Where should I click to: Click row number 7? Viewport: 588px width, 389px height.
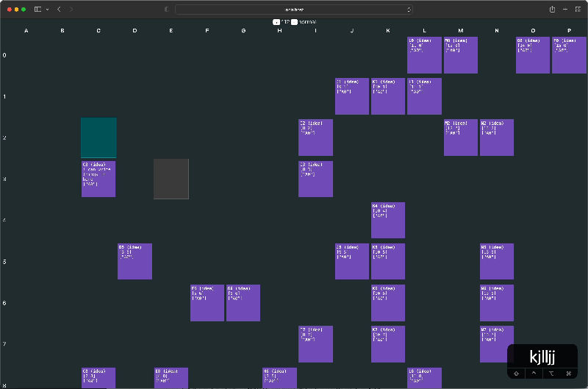[4, 344]
